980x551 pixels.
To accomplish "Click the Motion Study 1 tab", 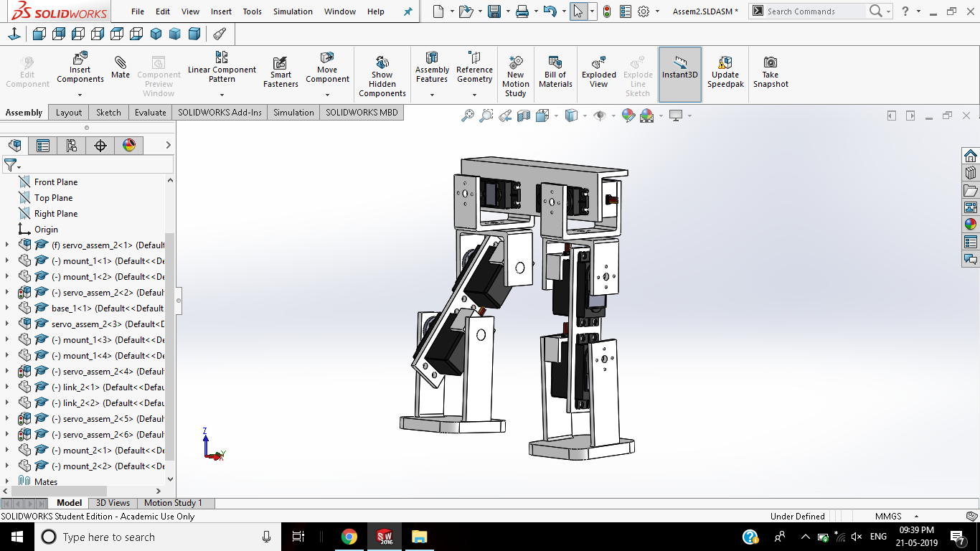I will (x=173, y=503).
